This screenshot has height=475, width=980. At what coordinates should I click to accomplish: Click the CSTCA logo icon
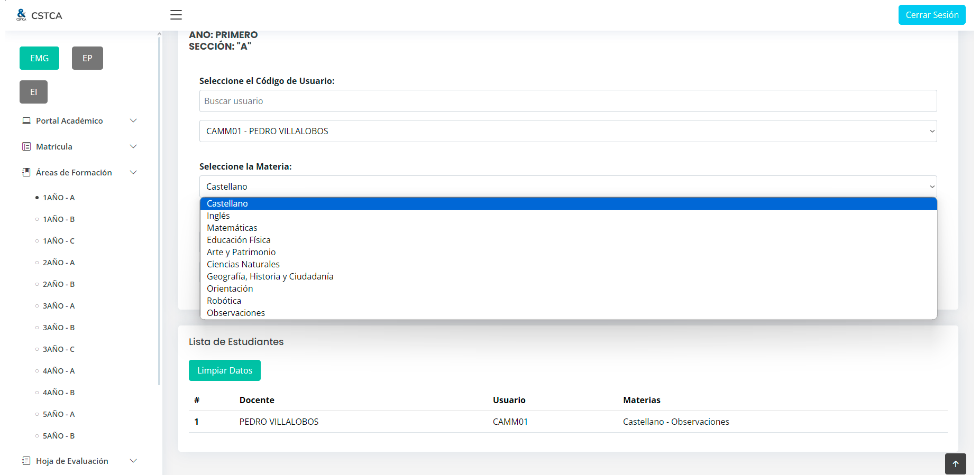[21, 15]
